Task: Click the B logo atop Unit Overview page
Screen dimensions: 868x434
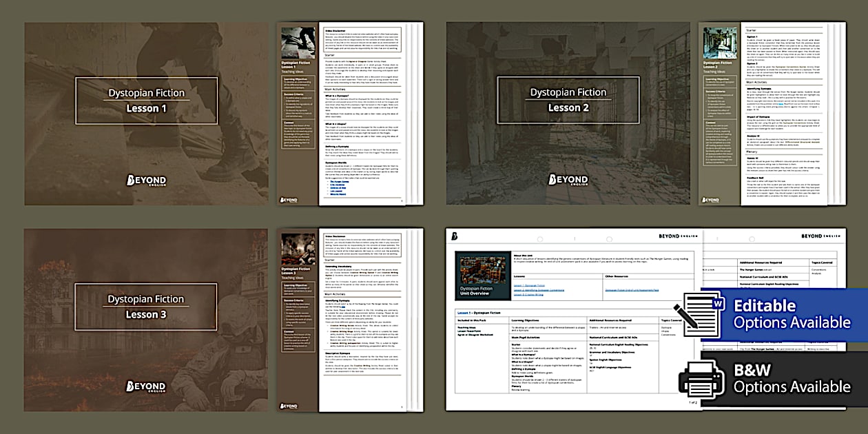Action: 455,236
